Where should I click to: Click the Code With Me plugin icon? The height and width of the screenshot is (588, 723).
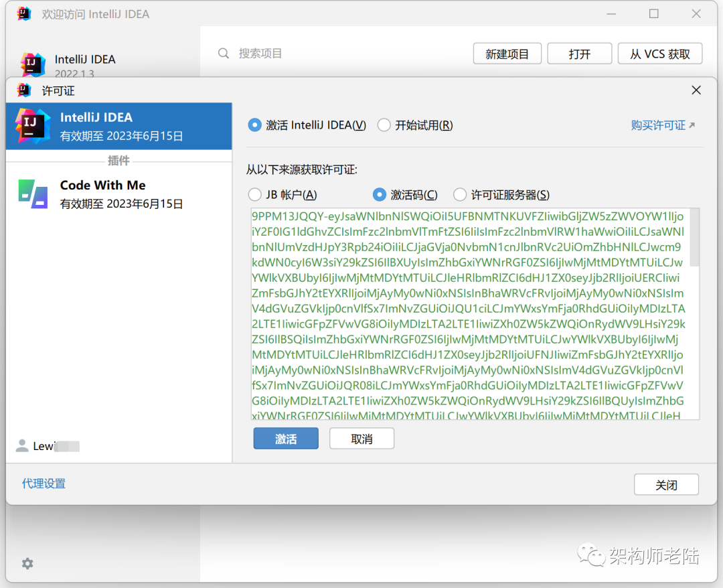click(33, 194)
